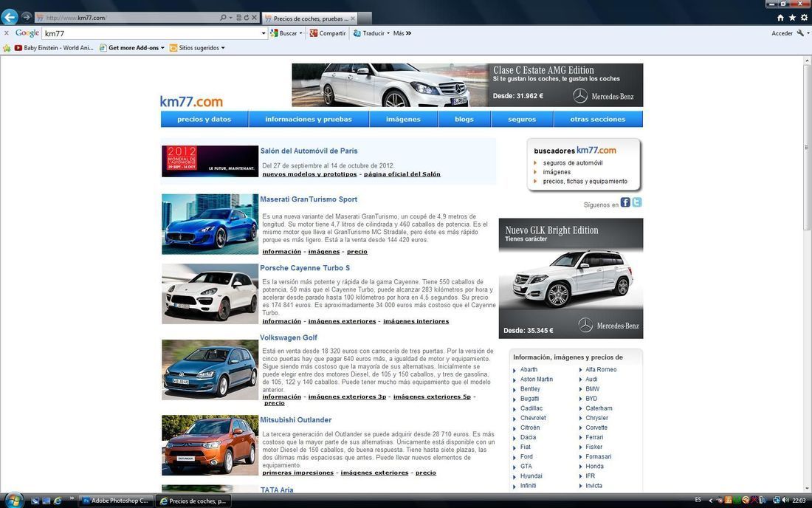
Task: Open the browser Home icon
Action: point(780,18)
